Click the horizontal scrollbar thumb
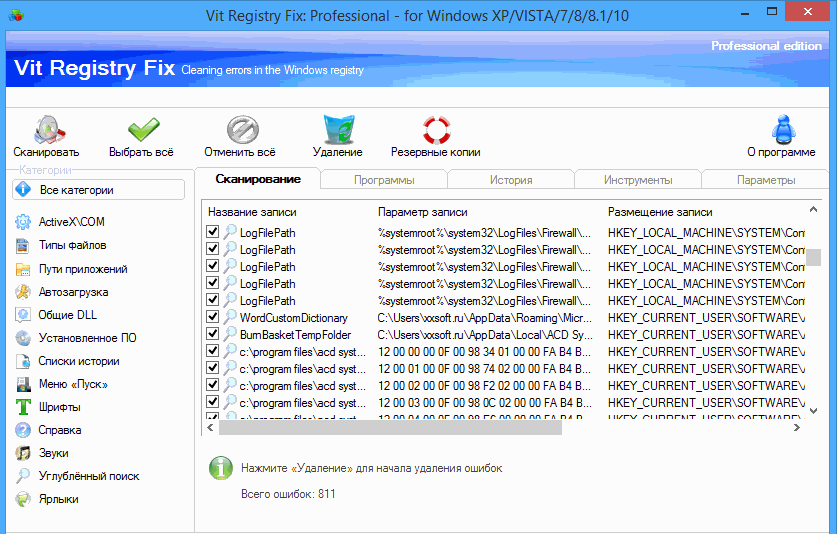The image size is (837, 534). (x=390, y=427)
